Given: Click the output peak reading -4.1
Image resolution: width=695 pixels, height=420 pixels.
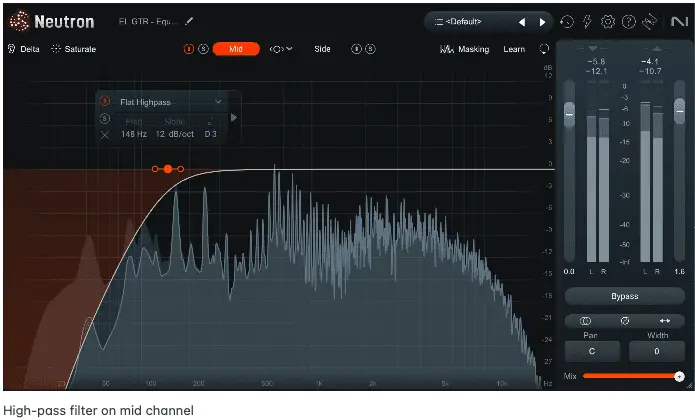Looking at the screenshot, I should (x=650, y=62).
